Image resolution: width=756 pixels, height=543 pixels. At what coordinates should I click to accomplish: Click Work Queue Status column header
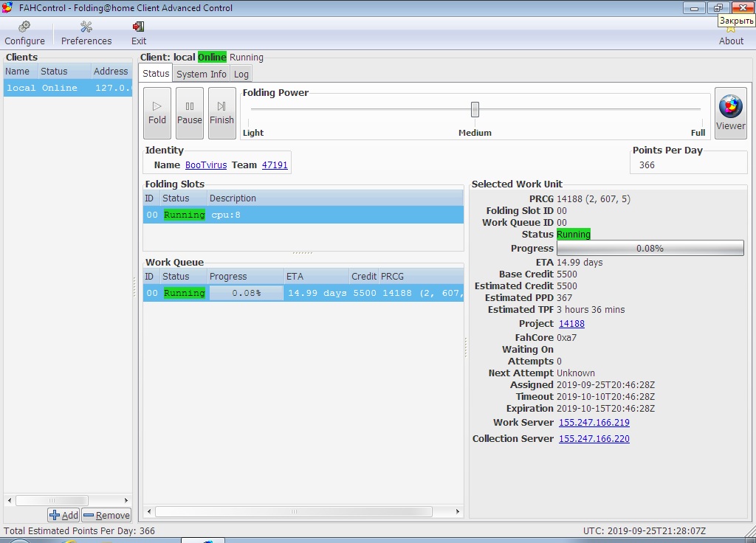coord(183,277)
